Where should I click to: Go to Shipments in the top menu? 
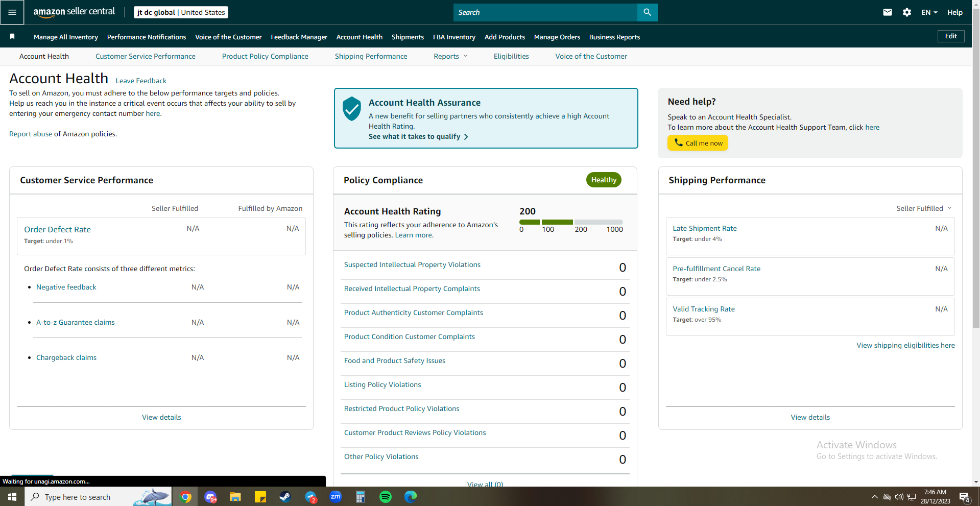point(408,37)
